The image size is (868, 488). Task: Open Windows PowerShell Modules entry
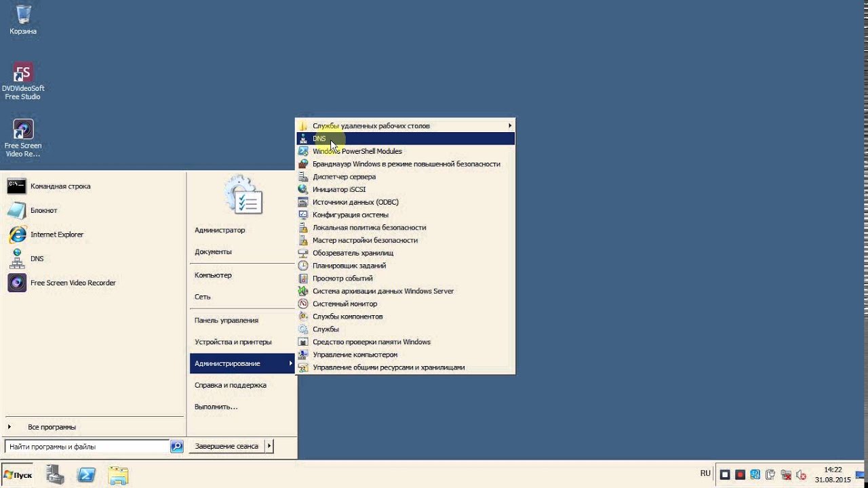(x=406, y=151)
